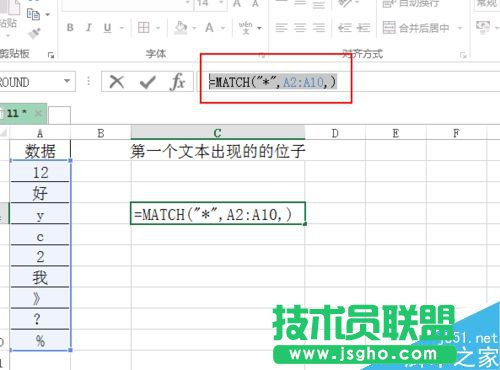
Task: Open Insert Function fx dialog
Action: pos(178,82)
